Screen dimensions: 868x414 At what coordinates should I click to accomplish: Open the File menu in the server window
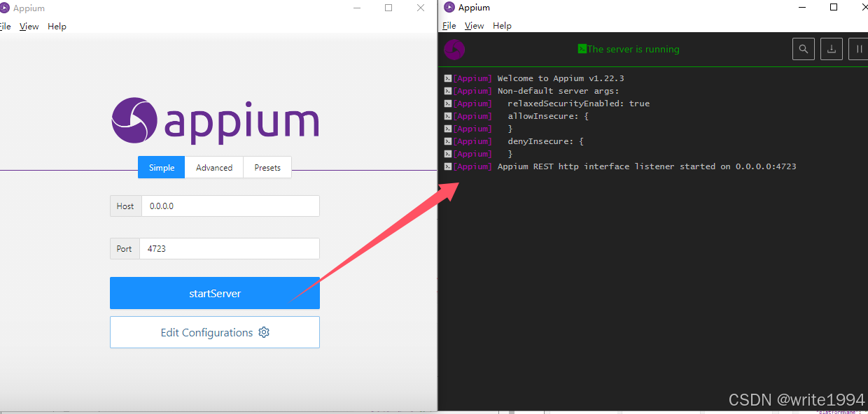449,25
